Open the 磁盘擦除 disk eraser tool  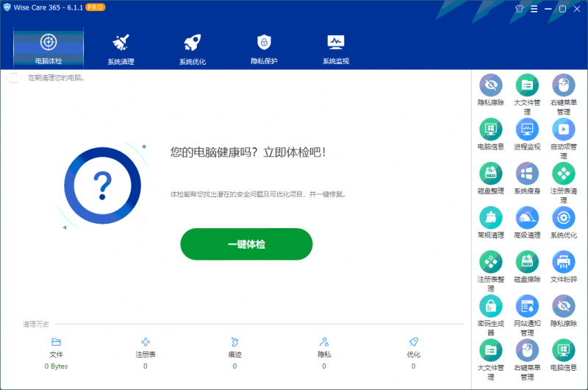tap(527, 267)
